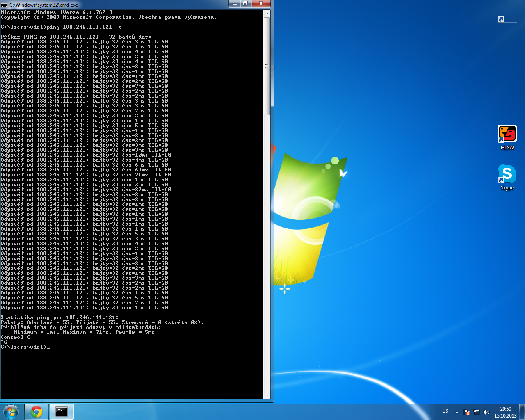Viewport: 525px width, 420px height.
Task: Select the cmd.exe taskbar button
Action: 62,412
